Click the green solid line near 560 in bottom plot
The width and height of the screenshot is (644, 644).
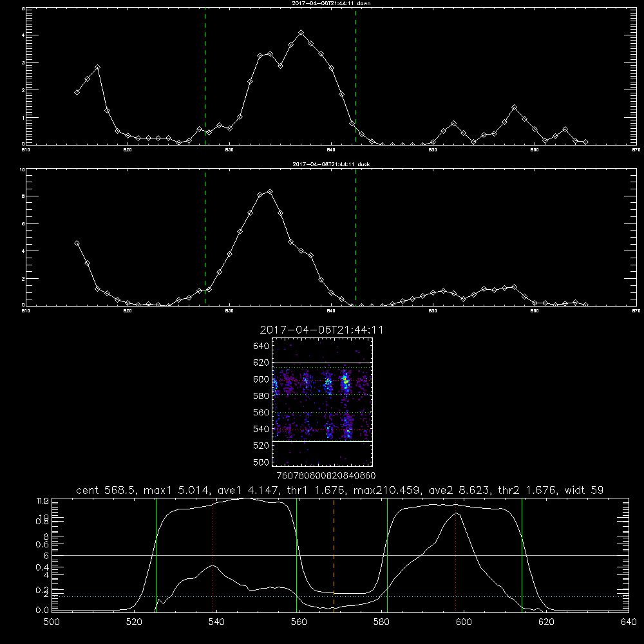click(x=296, y=554)
